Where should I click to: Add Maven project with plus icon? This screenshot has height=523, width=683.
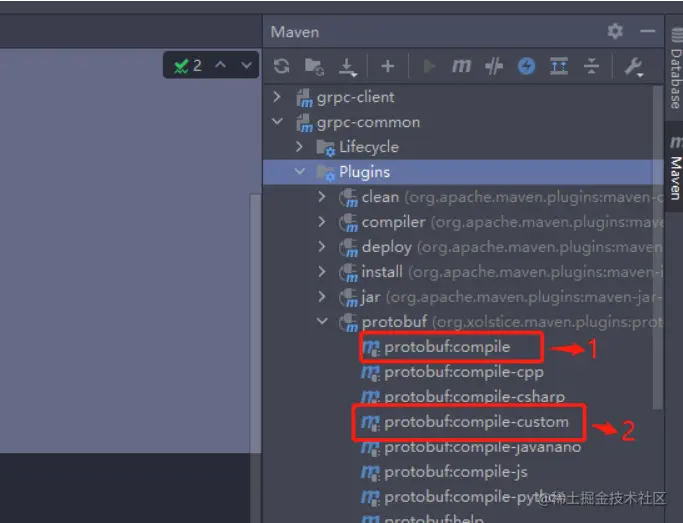tap(387, 66)
